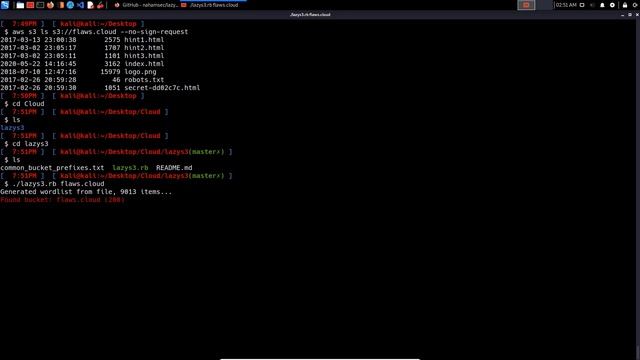
Task: Open the power manager tray icon
Action: click(612, 5)
